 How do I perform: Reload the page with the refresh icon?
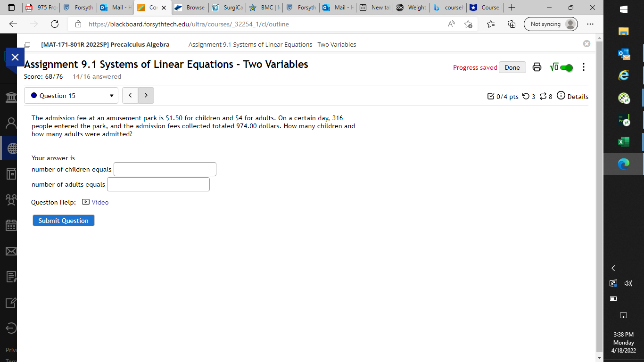[x=55, y=24]
